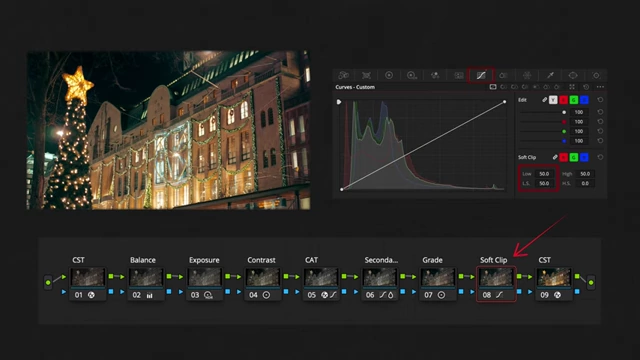This screenshot has width=640, height=360.
Task: Switch to Sat vs Lum curve
Action: (x=557, y=87)
